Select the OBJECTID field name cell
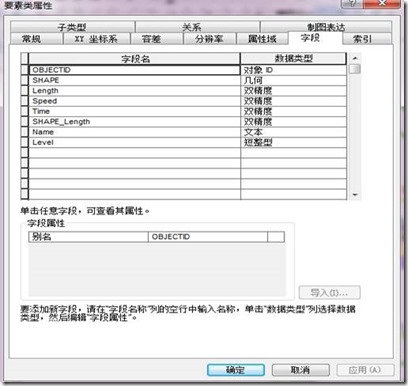Viewport: 408px width, 386px height. coord(135,70)
